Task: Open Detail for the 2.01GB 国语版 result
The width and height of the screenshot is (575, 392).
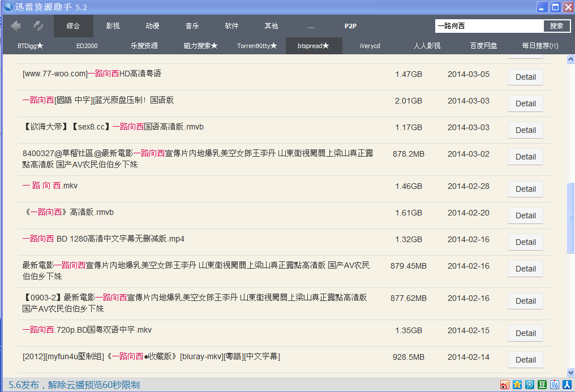Action: 526,104
